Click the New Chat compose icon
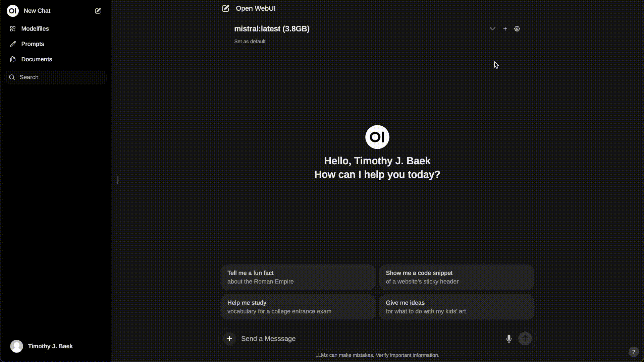Image resolution: width=644 pixels, height=362 pixels. click(x=98, y=10)
